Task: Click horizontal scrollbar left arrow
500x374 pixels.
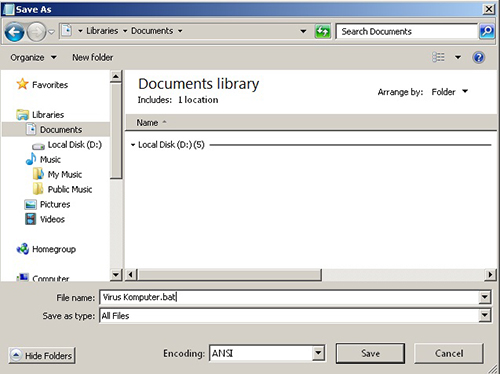Action: [x=131, y=275]
